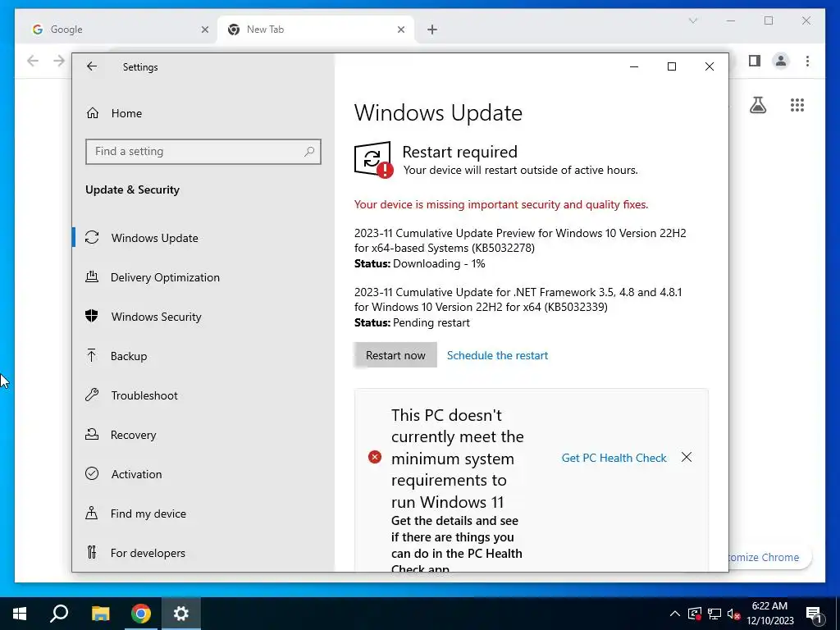
Task: Click the red error icon in Windows 11 notice
Action: click(x=375, y=457)
